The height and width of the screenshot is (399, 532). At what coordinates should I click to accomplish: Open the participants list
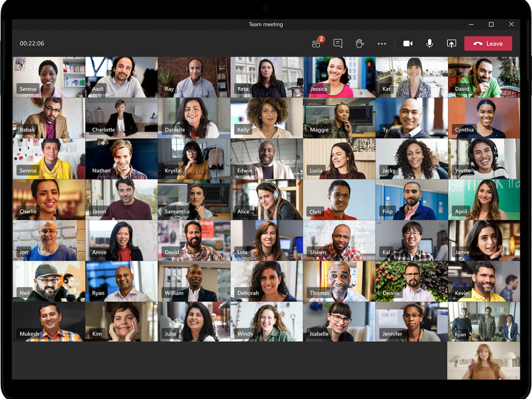pyautogui.click(x=316, y=44)
